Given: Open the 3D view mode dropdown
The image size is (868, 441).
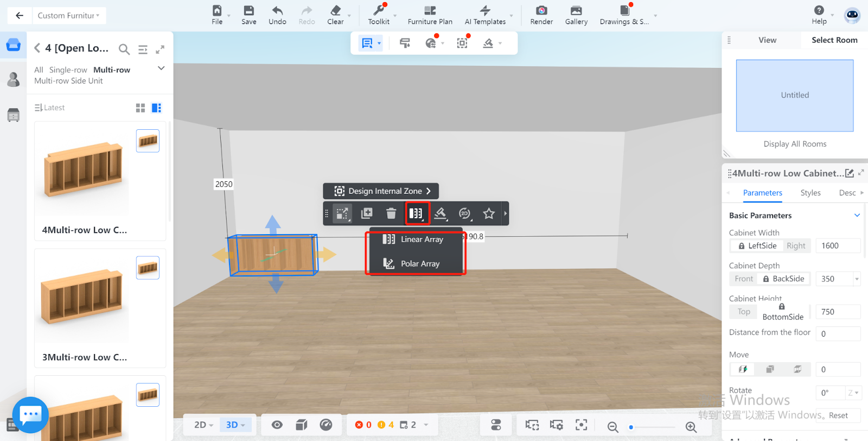Looking at the screenshot, I should tap(235, 425).
